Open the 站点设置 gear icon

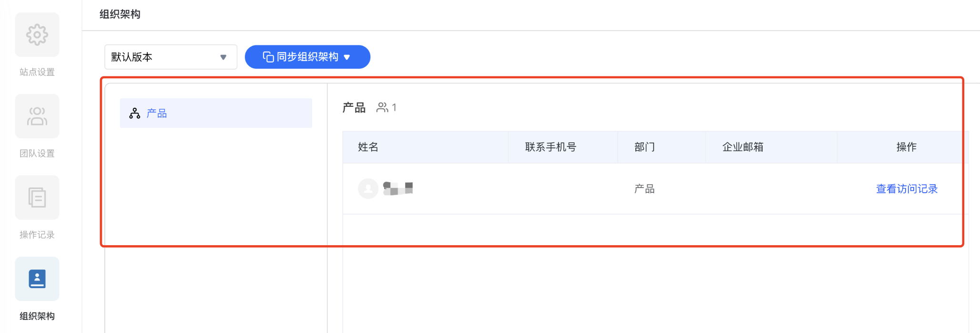click(x=37, y=35)
